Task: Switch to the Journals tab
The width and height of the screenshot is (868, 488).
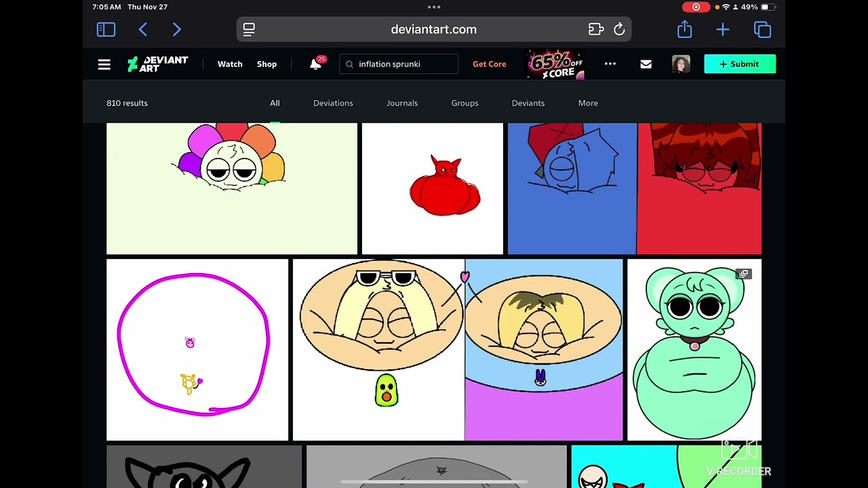Action: coord(402,103)
